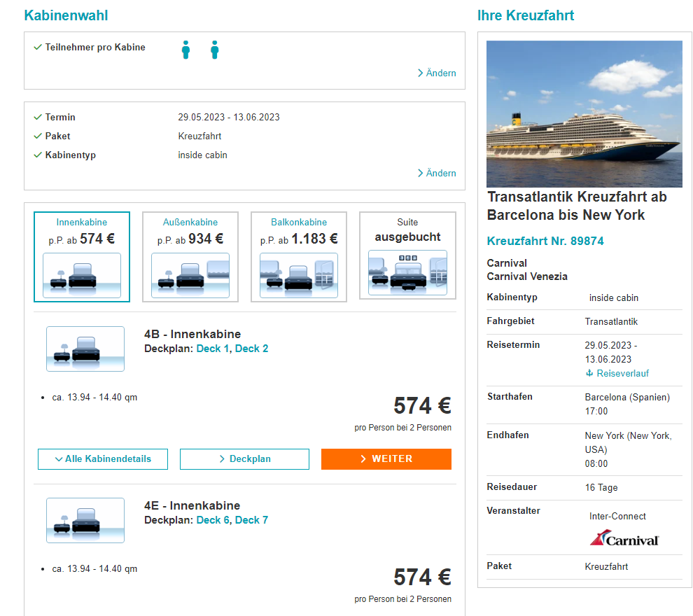
Task: Switch to the Balkonkabine tab
Action: (299, 257)
